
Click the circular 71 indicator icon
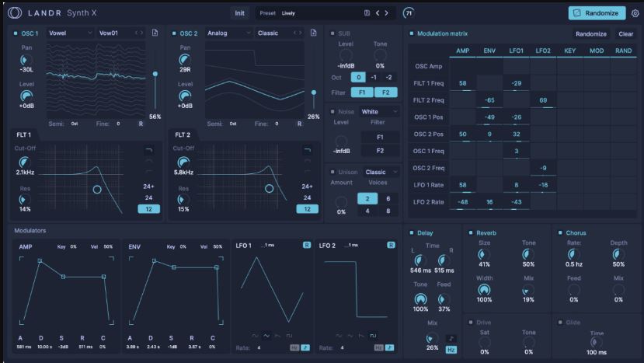pos(409,13)
